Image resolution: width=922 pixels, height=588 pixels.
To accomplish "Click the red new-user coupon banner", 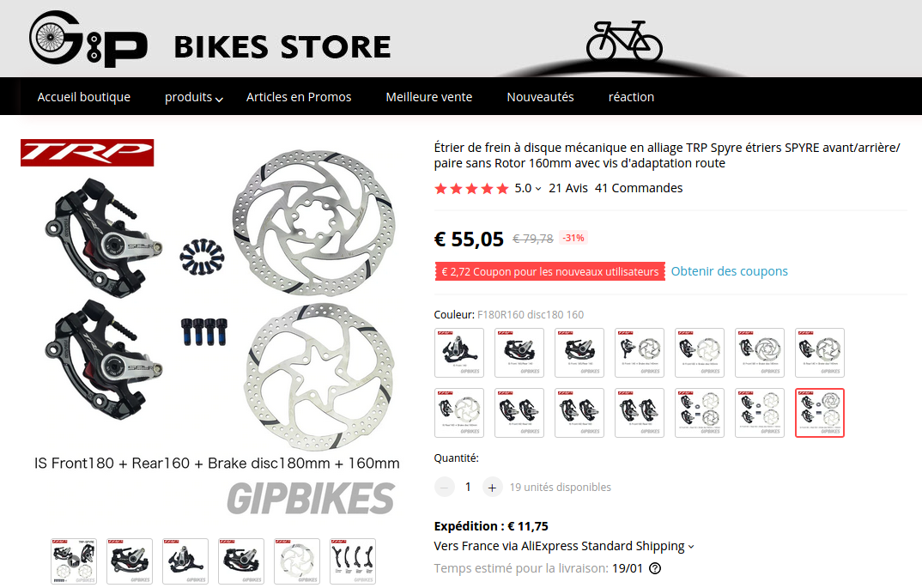I will (x=549, y=271).
